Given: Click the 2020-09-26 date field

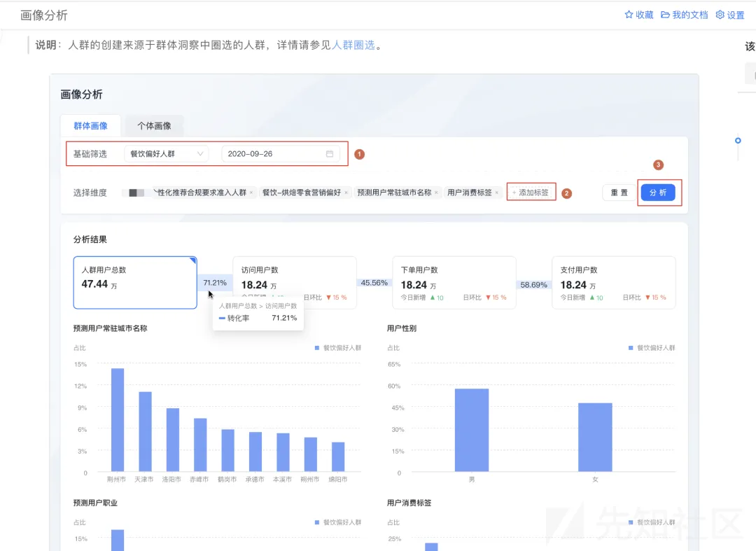Looking at the screenshot, I should point(281,154).
